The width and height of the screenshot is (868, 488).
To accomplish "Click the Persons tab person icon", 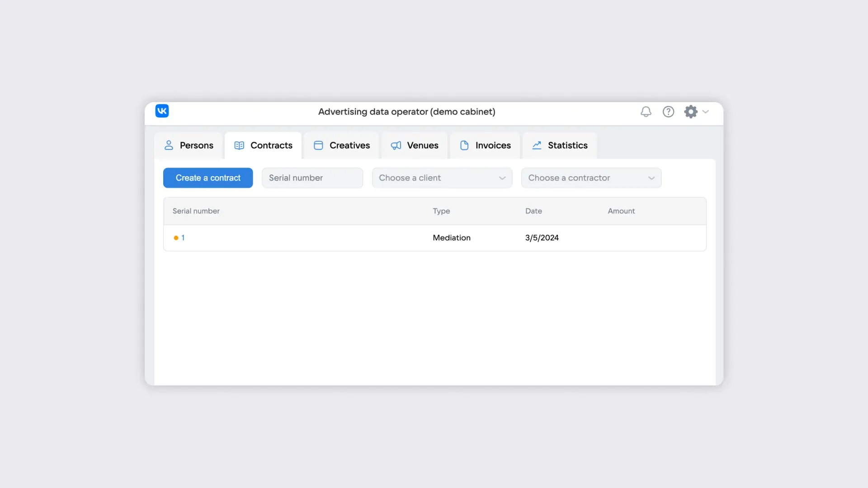I will [169, 145].
